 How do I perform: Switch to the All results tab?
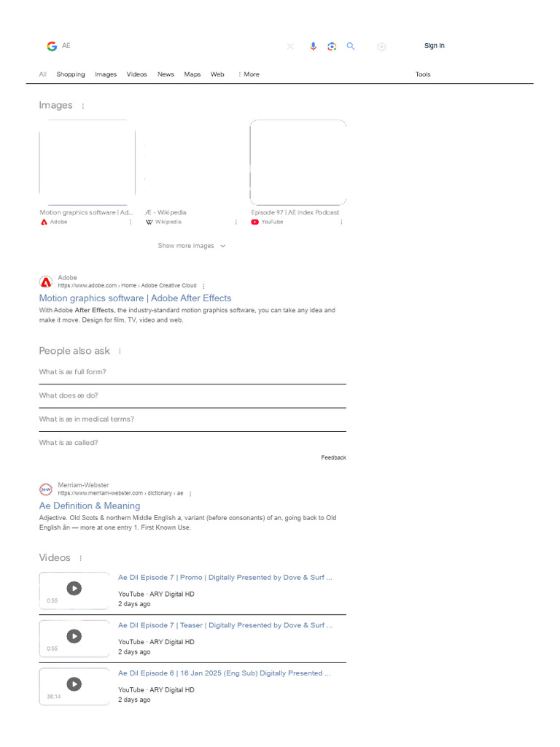tap(43, 74)
